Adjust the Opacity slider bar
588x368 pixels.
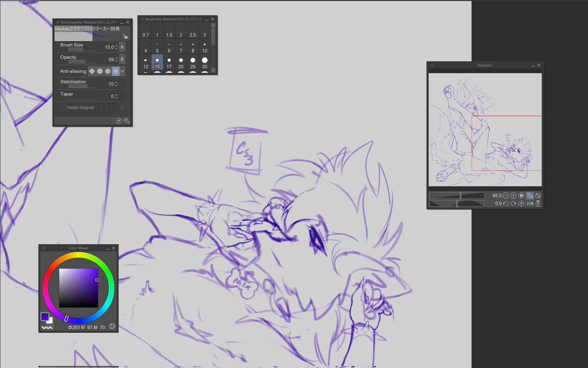82,62
